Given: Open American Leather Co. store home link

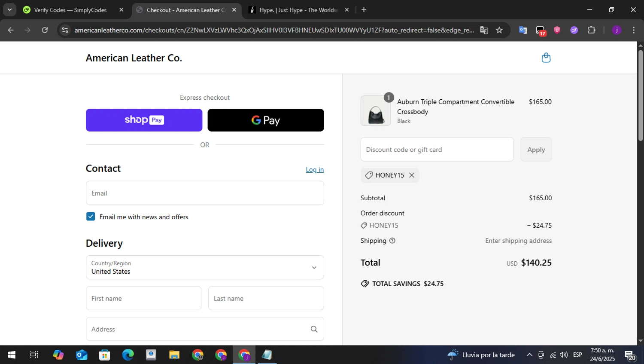Looking at the screenshot, I should [134, 58].
